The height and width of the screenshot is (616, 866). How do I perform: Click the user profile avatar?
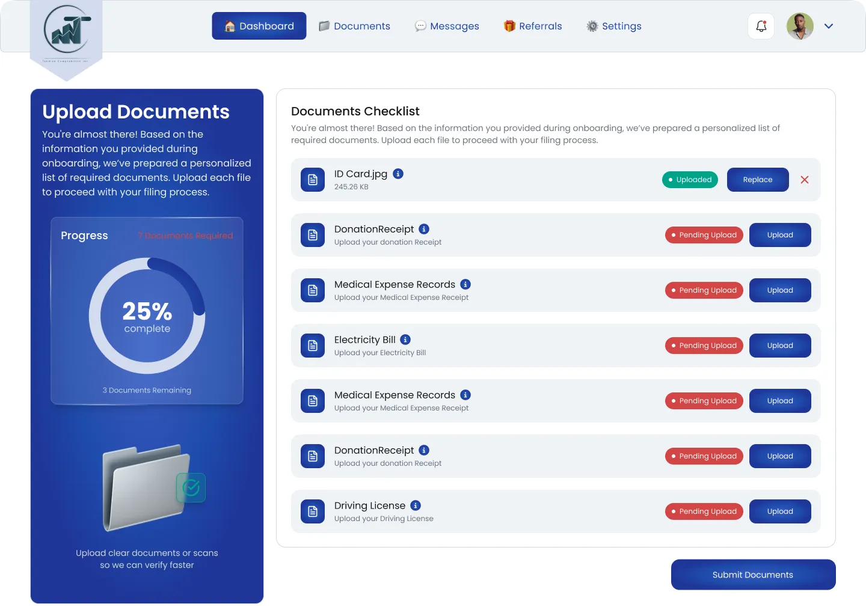coord(800,26)
